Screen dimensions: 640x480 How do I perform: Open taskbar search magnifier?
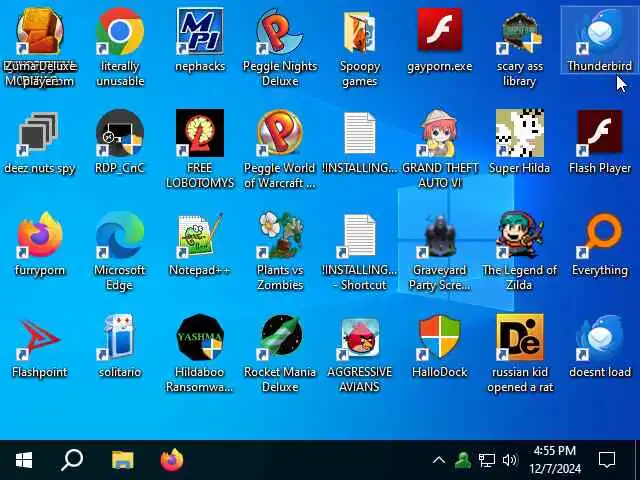[72, 460]
